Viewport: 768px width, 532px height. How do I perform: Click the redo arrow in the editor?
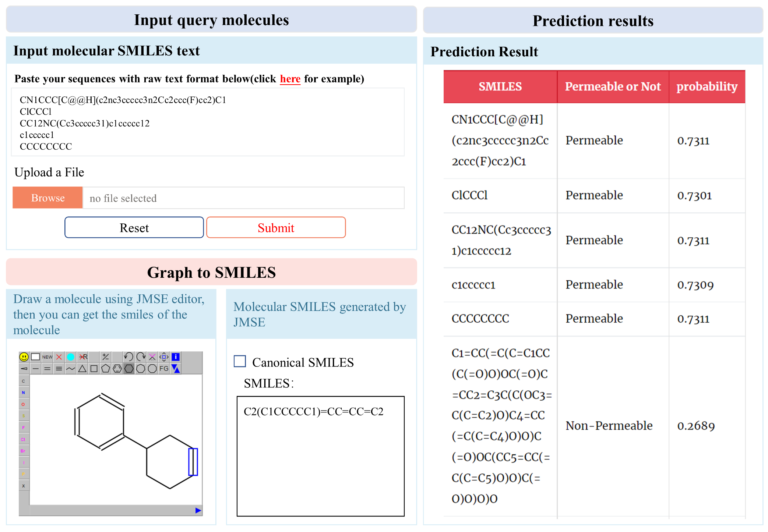[141, 357]
